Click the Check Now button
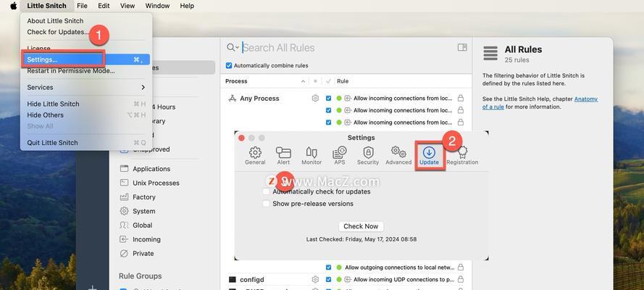 [361, 226]
